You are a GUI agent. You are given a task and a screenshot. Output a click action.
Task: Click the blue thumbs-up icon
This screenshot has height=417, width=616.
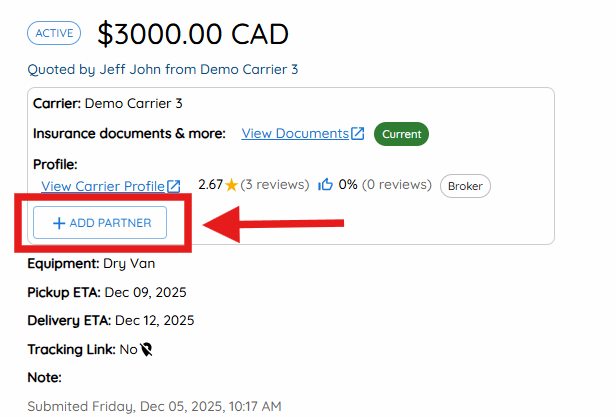click(x=325, y=184)
